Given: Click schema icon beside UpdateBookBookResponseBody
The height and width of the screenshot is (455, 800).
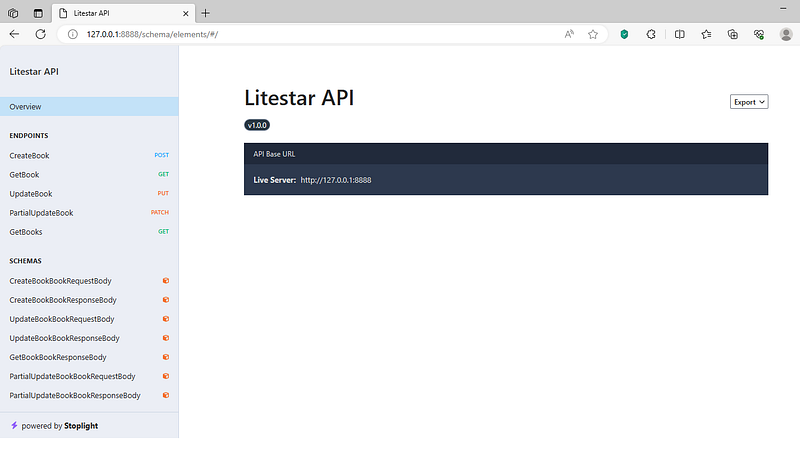Looking at the screenshot, I should (166, 338).
